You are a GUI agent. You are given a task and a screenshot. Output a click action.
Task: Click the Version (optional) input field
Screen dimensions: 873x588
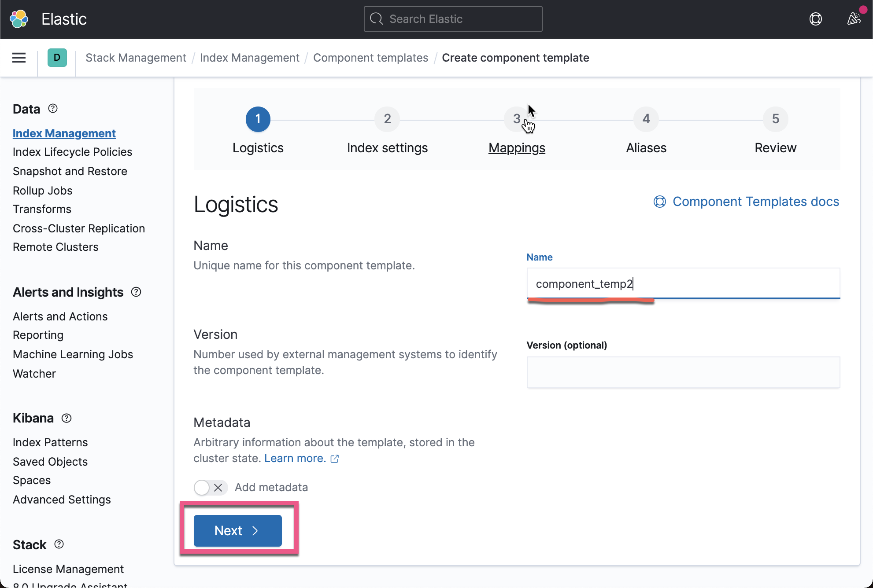(x=683, y=372)
